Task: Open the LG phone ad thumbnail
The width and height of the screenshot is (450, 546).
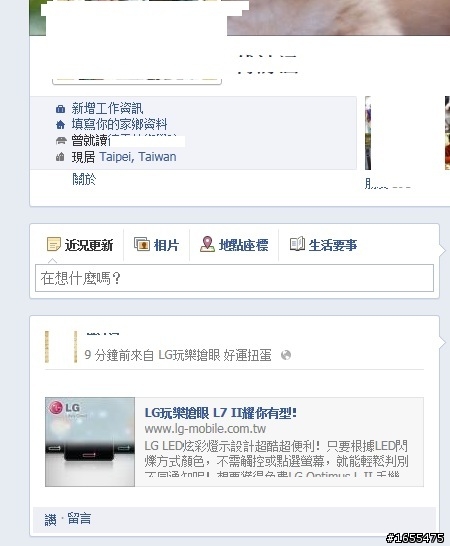Action: 90,442
